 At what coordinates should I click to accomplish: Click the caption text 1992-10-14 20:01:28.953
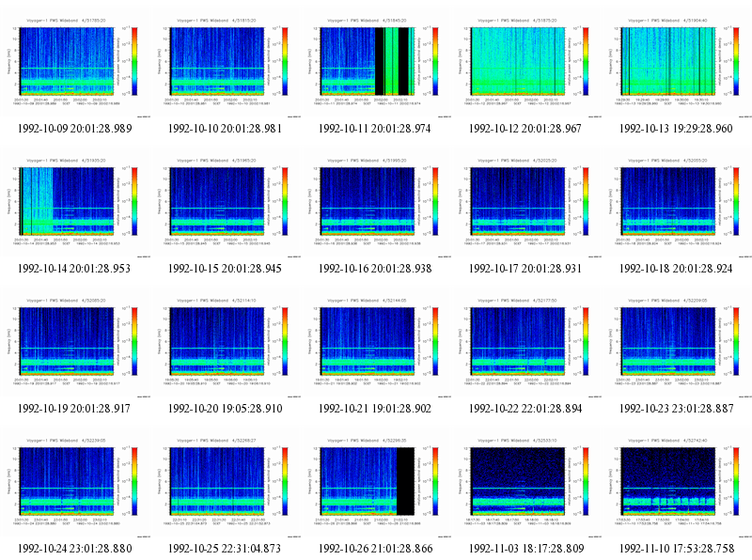point(74,269)
